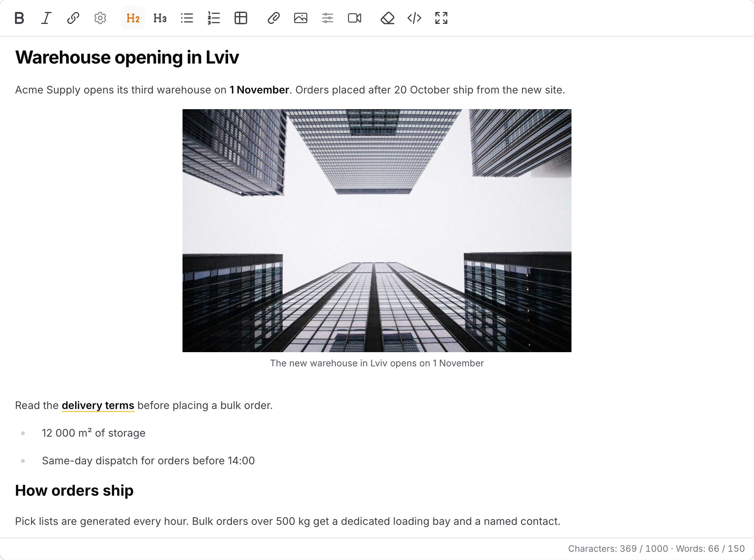This screenshot has height=560, width=754.
Task: Open the delivery terms link
Action: tap(98, 405)
